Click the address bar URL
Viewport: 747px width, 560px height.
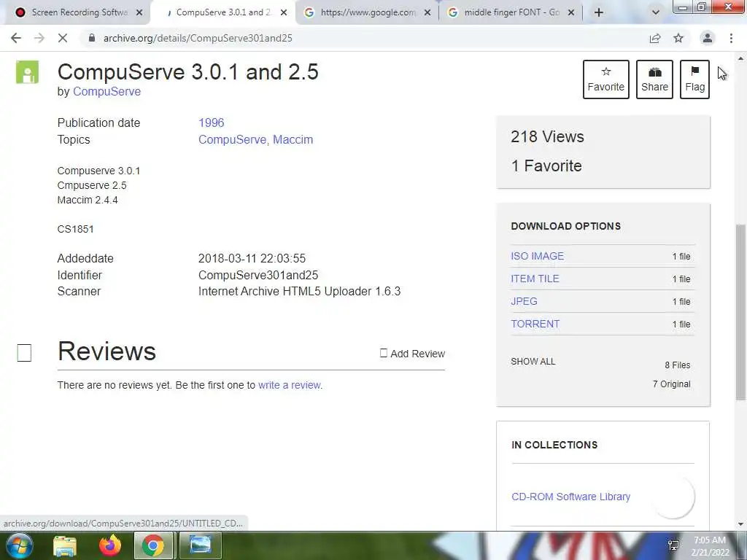coord(198,38)
